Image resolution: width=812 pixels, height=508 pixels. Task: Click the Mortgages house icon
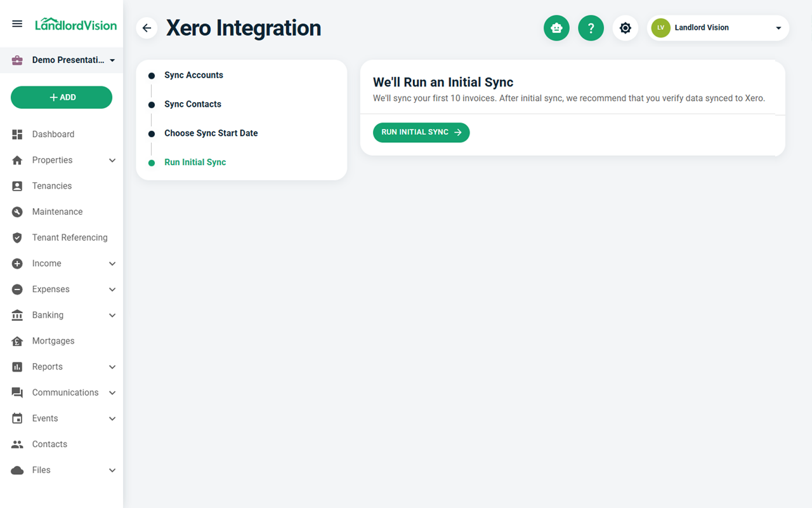coord(17,341)
